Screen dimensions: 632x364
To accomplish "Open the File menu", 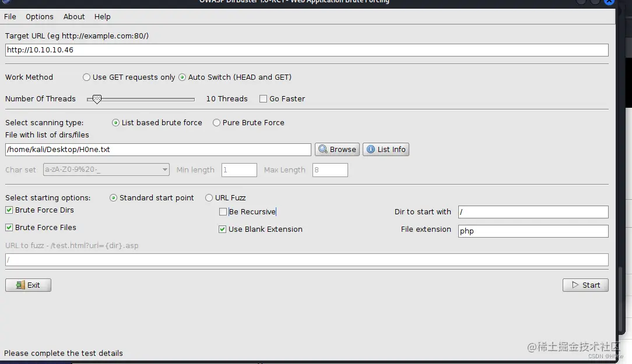I will click(10, 16).
